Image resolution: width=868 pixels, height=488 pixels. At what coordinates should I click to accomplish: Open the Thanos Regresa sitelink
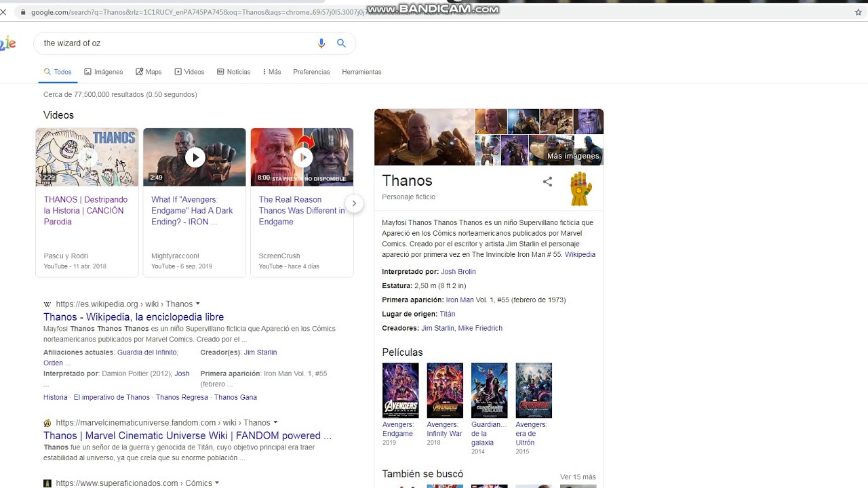(x=182, y=397)
